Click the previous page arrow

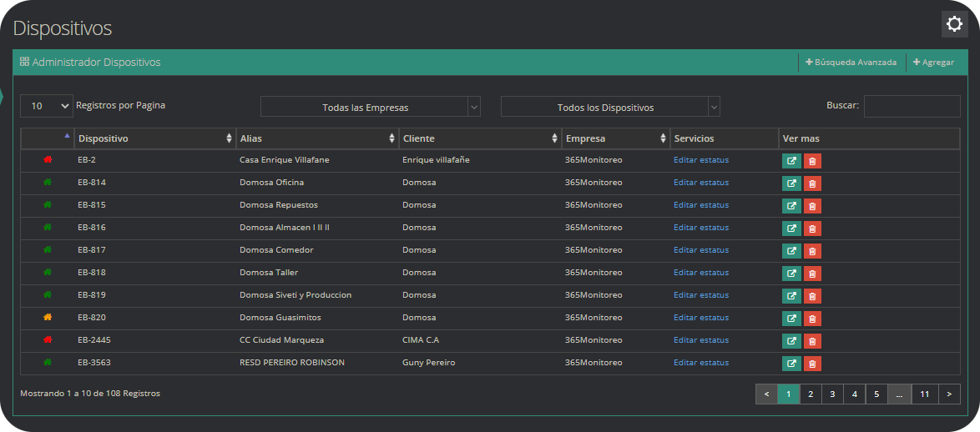coord(766,394)
